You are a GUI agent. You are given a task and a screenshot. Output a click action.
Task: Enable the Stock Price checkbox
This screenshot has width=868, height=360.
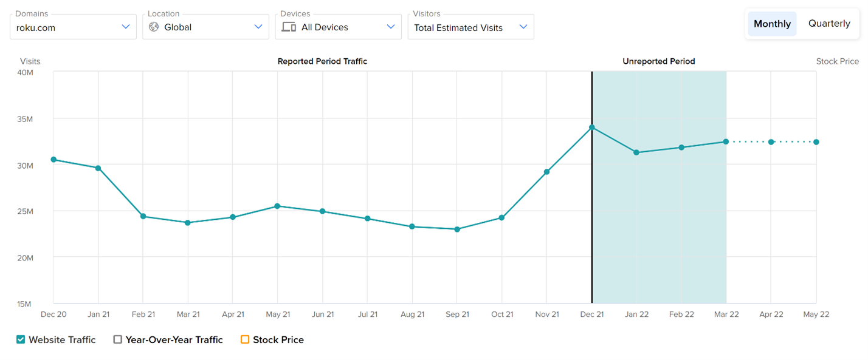click(245, 339)
